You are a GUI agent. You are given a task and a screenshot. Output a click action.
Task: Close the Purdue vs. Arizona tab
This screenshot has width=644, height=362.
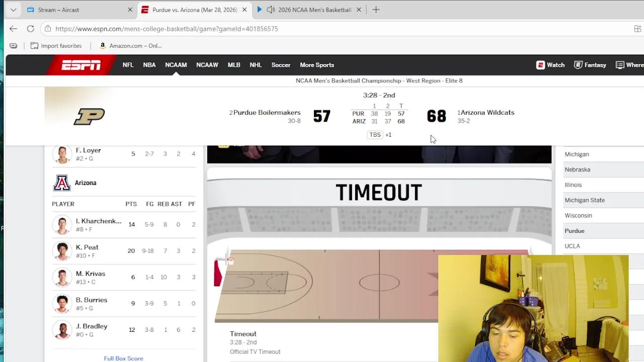click(244, 10)
